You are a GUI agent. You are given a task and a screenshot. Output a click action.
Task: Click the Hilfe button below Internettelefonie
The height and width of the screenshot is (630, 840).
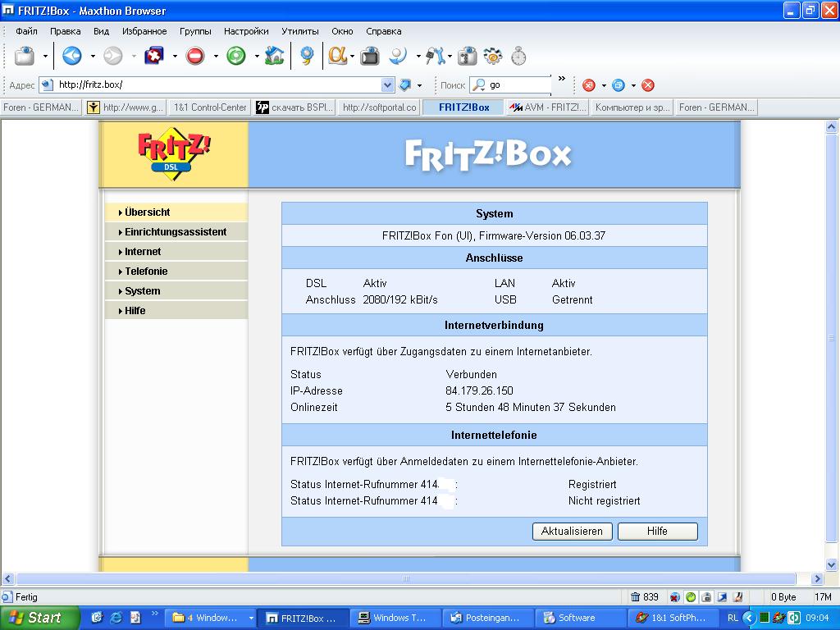pyautogui.click(x=657, y=531)
